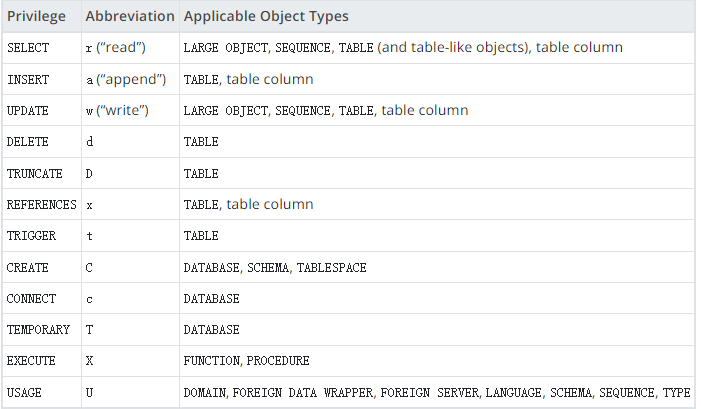This screenshot has width=701, height=409.
Task: Click the INSERT privilege row label
Action: point(27,79)
